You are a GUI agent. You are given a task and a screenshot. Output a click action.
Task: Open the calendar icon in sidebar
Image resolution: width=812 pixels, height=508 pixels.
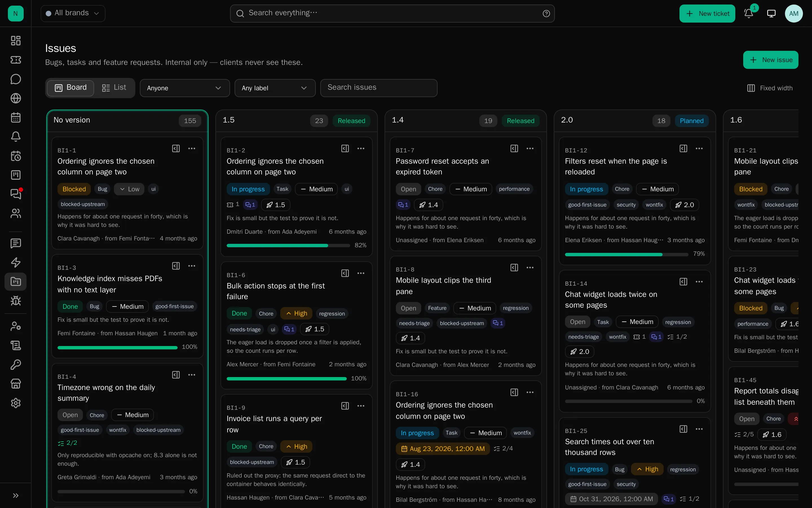click(x=16, y=118)
